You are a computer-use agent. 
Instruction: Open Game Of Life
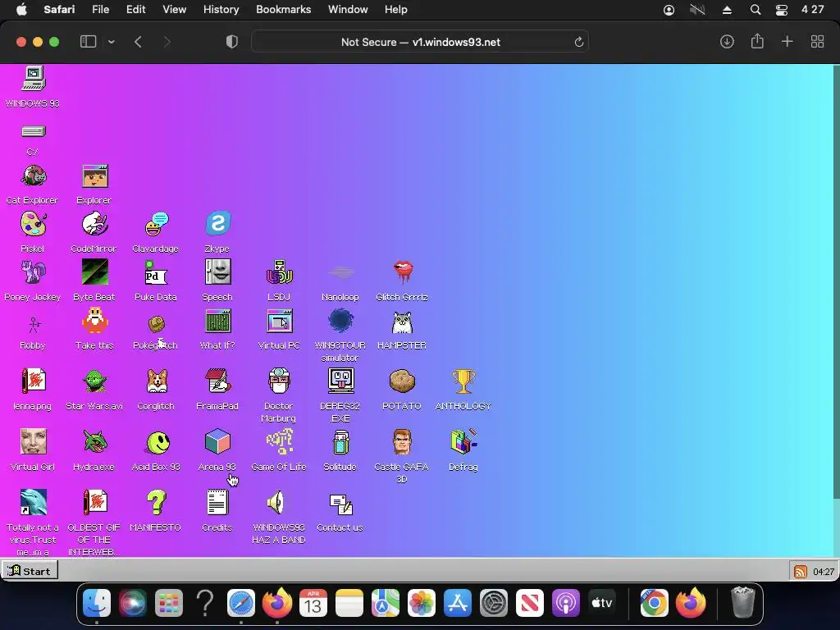point(279,441)
